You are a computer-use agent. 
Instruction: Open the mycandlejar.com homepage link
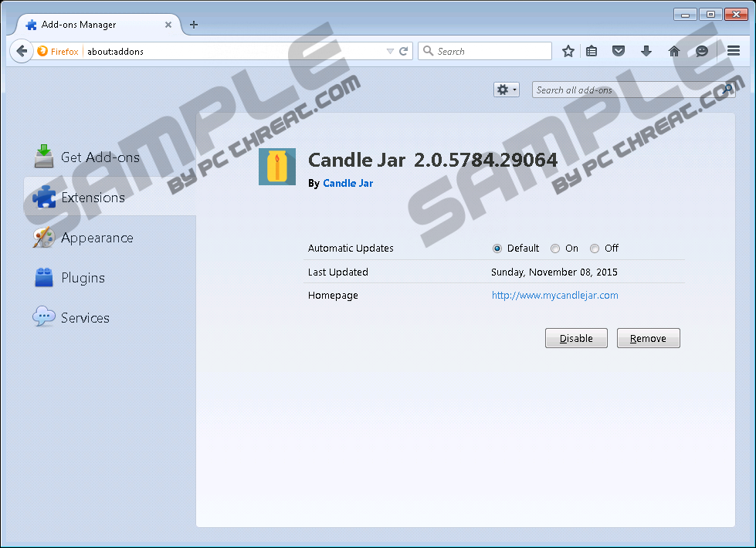point(555,295)
